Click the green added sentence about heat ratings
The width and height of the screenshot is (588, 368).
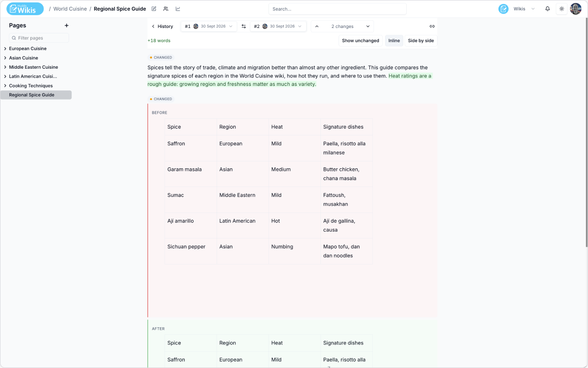[x=290, y=80]
